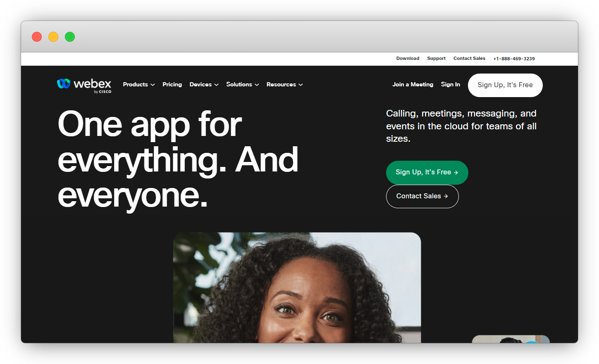The image size is (599, 364).
Task: Open Support link in top bar
Action: [436, 59]
